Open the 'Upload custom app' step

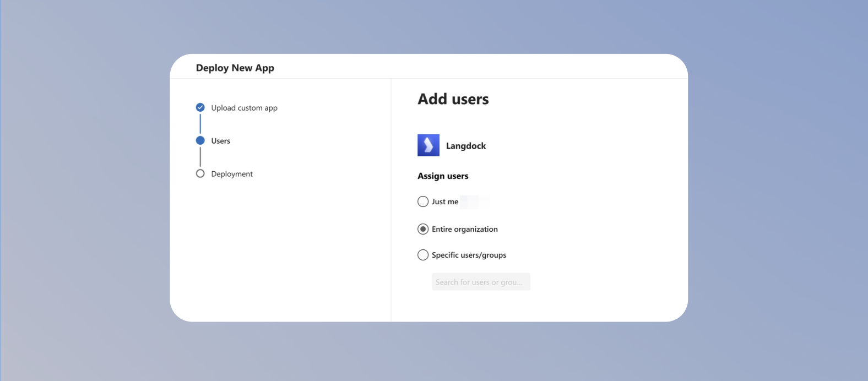[244, 108]
